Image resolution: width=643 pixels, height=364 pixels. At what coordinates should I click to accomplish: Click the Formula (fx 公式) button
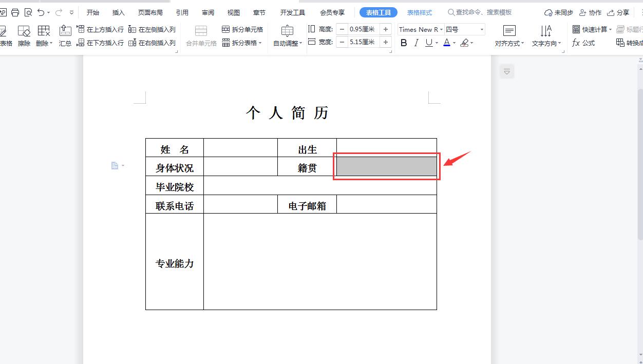(x=583, y=43)
